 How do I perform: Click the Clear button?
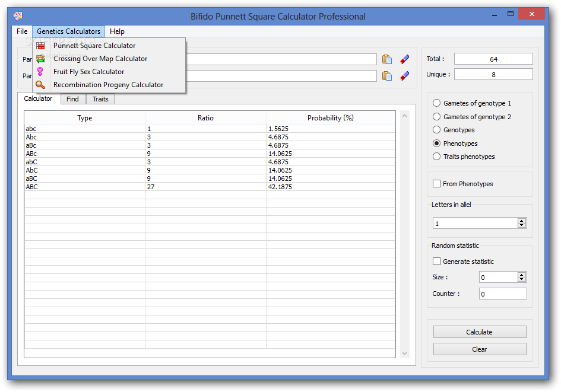(480, 349)
